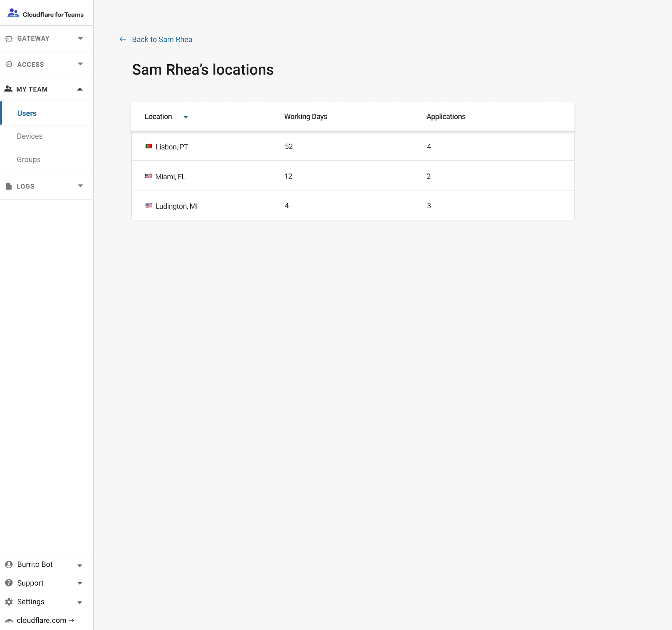Viewport: 672px width, 630px height.
Task: Click the Cloudflare for Teams logo icon
Action: point(13,13)
